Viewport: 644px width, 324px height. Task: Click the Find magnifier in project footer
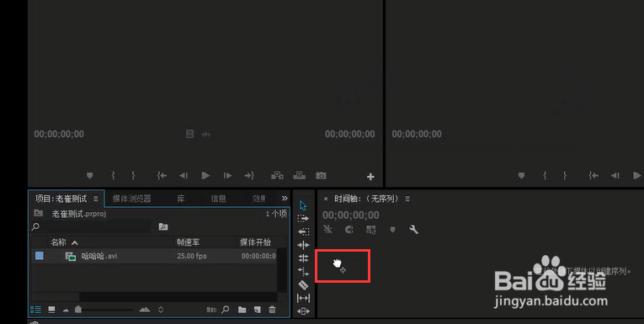[x=226, y=310]
